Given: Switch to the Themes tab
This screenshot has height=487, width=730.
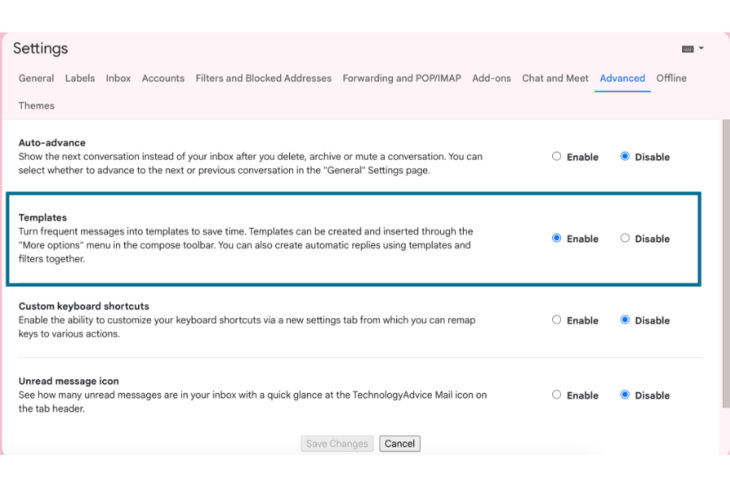Looking at the screenshot, I should tap(36, 106).
